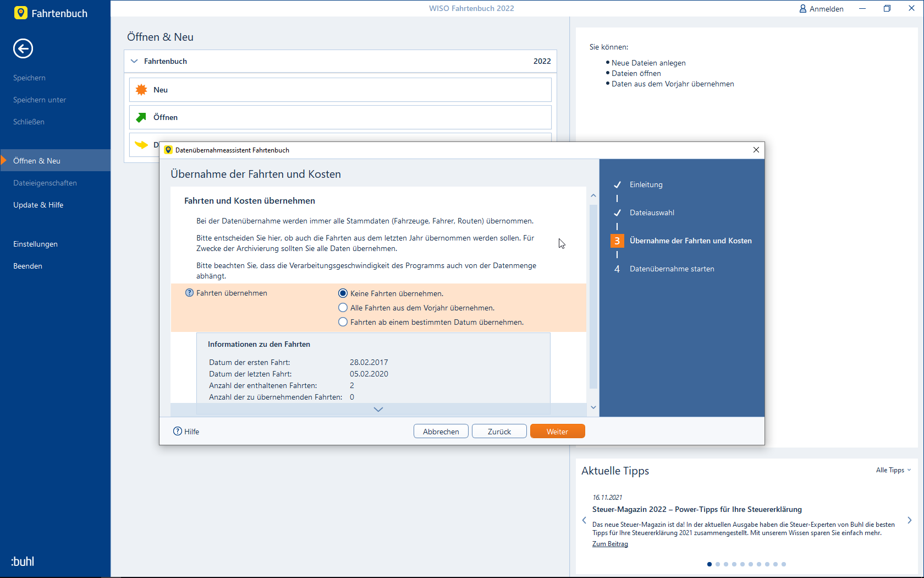Click the scrollbar up arrow in dialog
The height and width of the screenshot is (578, 924).
coord(593,195)
